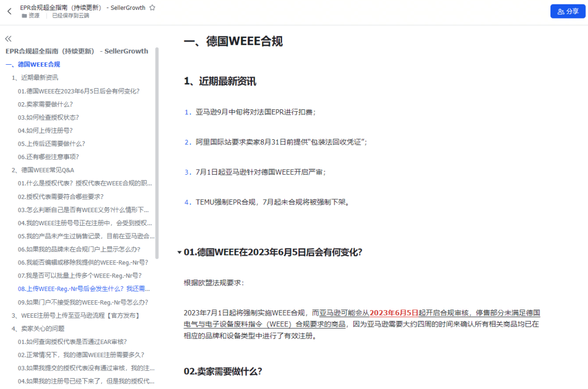
Task: Collapse the outline sidebar with the « icon
Action: pos(8,39)
